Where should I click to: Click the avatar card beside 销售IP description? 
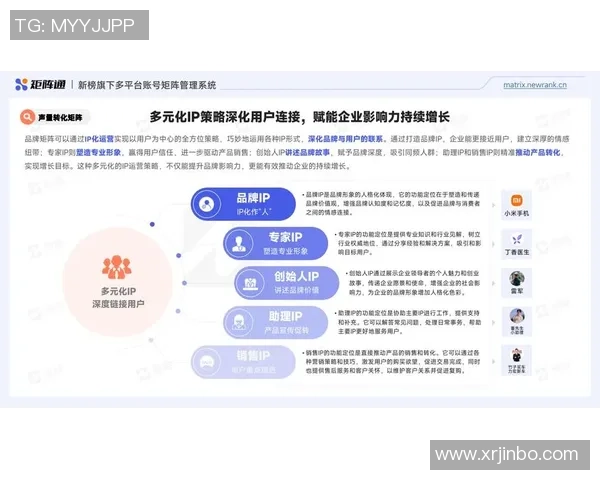tap(516, 360)
